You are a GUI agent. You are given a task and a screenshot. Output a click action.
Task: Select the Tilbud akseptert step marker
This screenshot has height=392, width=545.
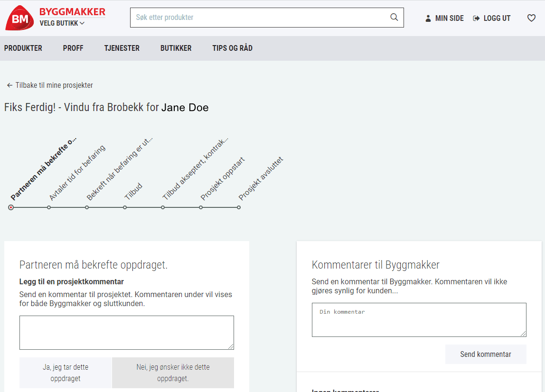pyautogui.click(x=163, y=207)
